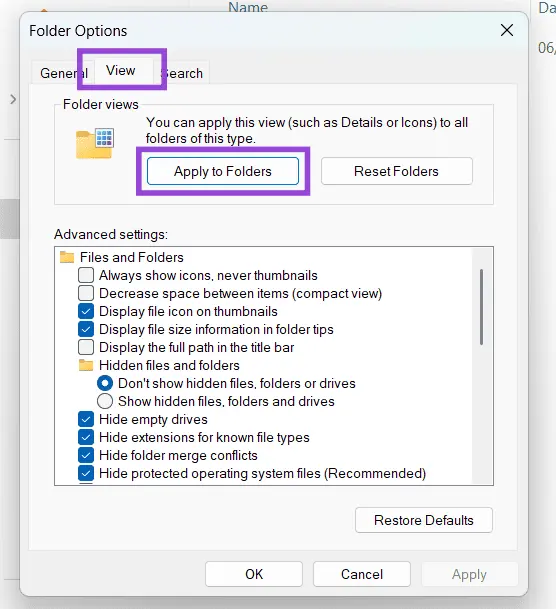Confirm with the OK button
556x609 pixels.
[x=254, y=574]
